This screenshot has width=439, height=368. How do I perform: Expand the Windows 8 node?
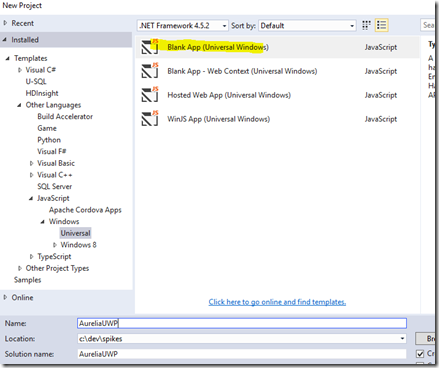[55, 245]
